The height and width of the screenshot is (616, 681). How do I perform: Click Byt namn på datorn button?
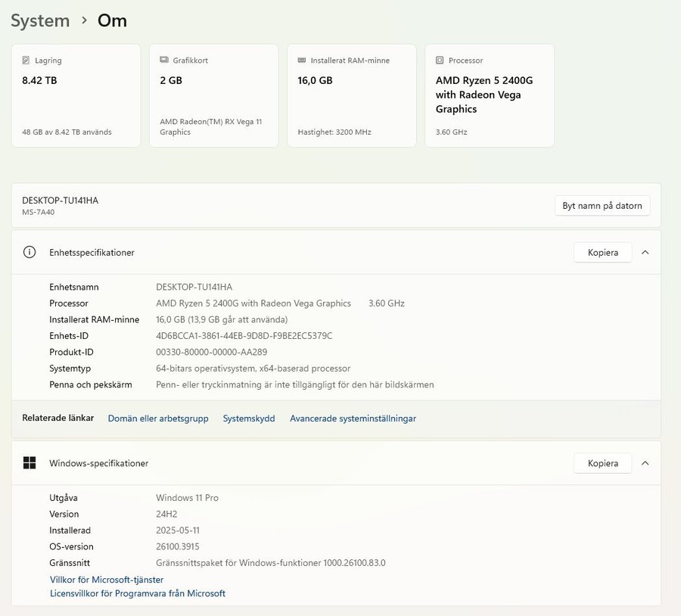point(602,206)
